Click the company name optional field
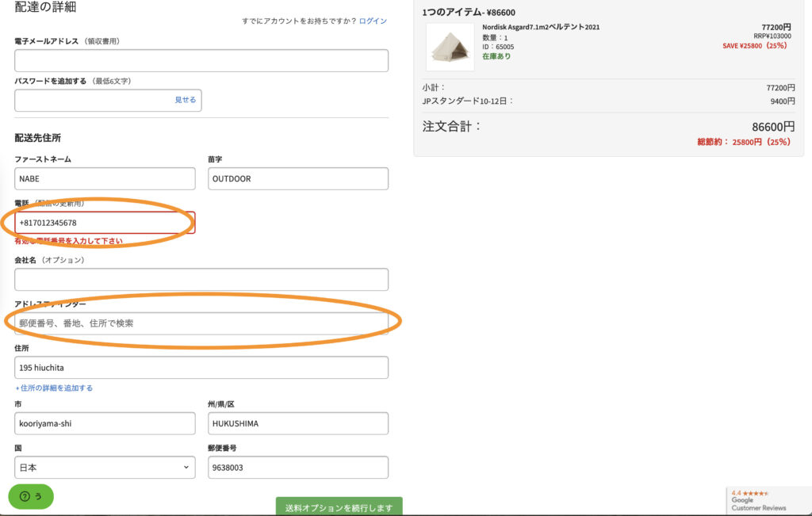 [x=201, y=280]
